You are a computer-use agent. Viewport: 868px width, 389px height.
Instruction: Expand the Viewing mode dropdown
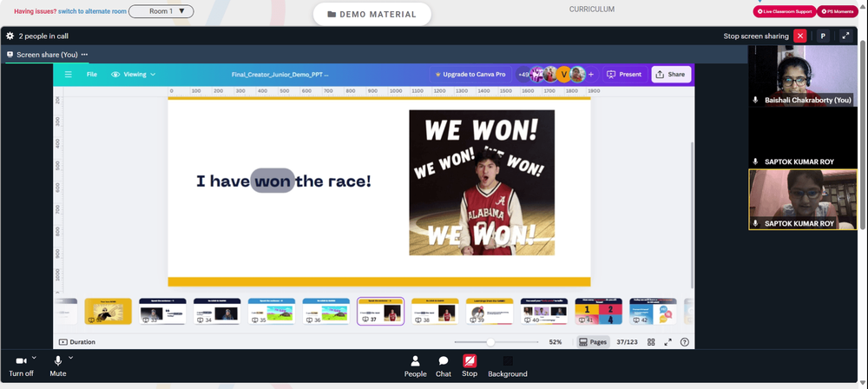point(134,75)
